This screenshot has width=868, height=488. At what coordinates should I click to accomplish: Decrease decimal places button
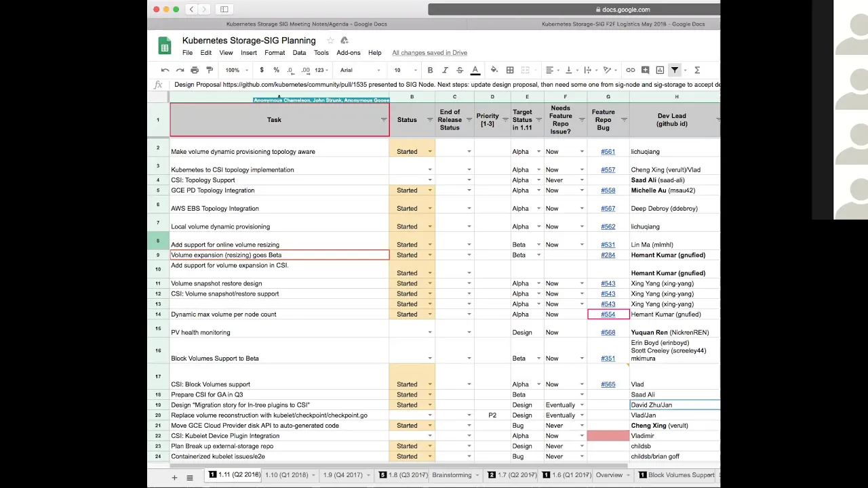pyautogui.click(x=290, y=70)
